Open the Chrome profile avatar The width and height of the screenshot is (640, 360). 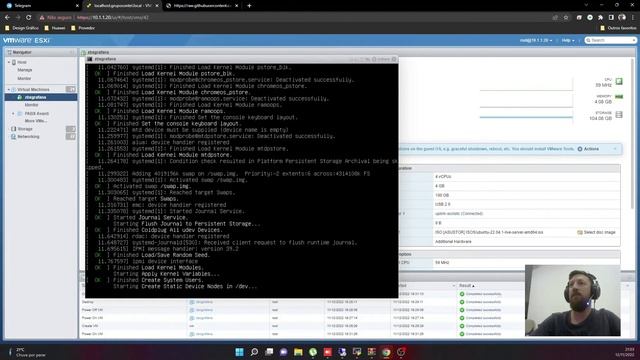click(622, 18)
